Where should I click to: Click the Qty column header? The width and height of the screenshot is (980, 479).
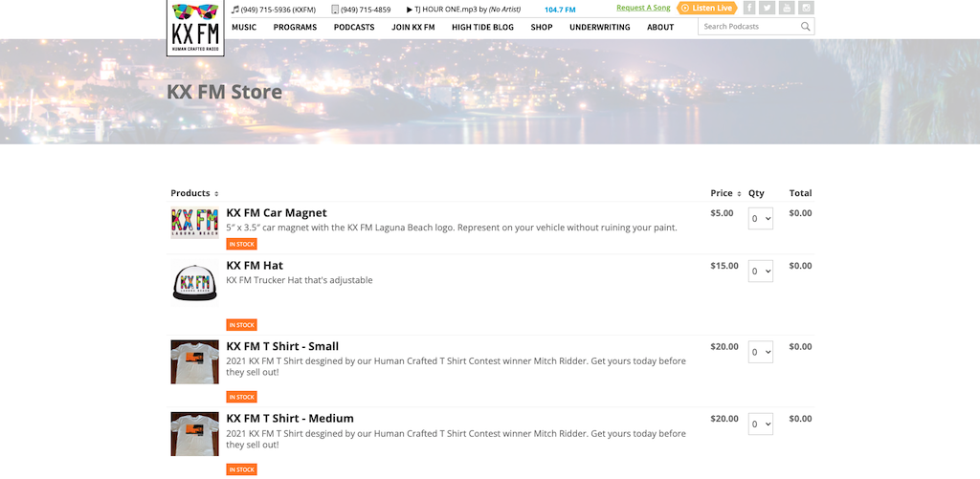tap(756, 193)
